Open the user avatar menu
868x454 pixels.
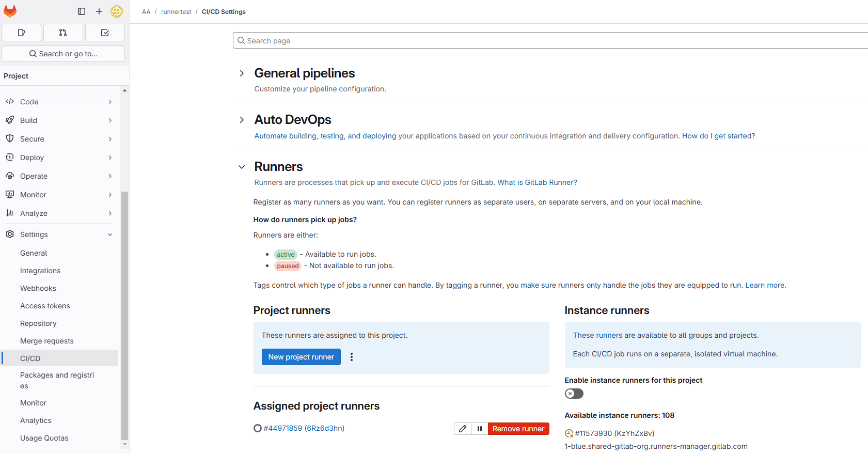(x=117, y=11)
